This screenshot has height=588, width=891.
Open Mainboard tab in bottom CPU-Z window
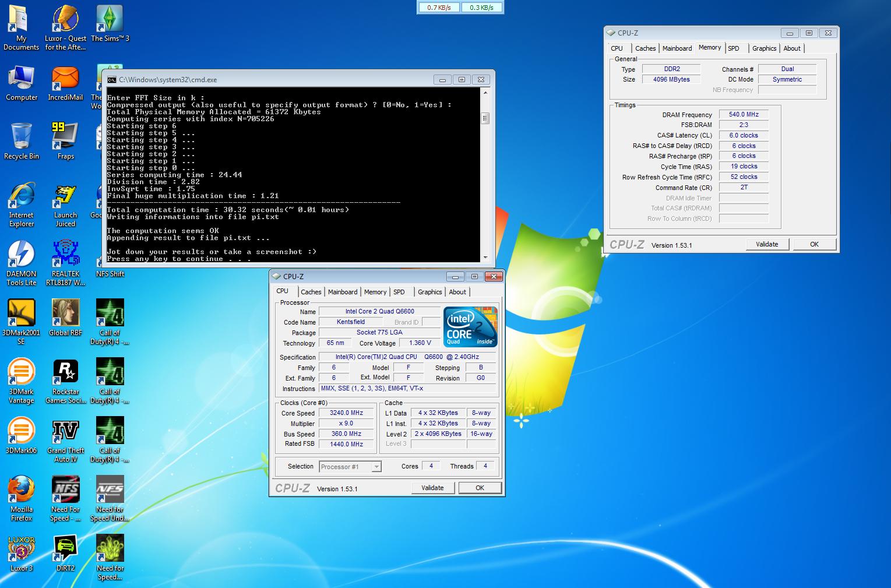[343, 292]
